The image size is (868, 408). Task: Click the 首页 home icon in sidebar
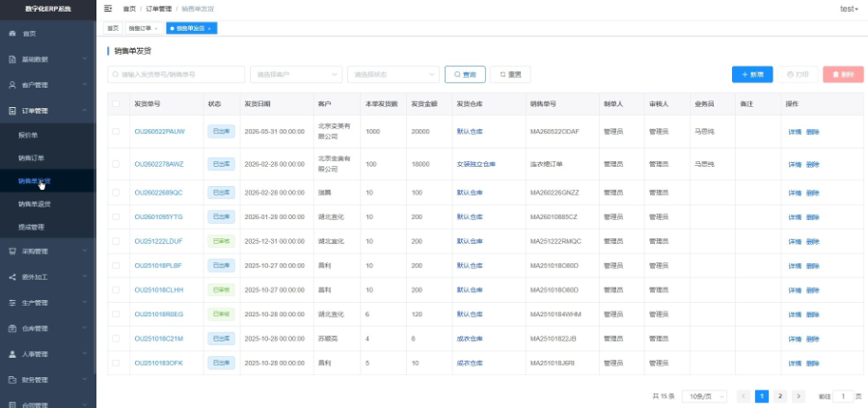point(13,34)
